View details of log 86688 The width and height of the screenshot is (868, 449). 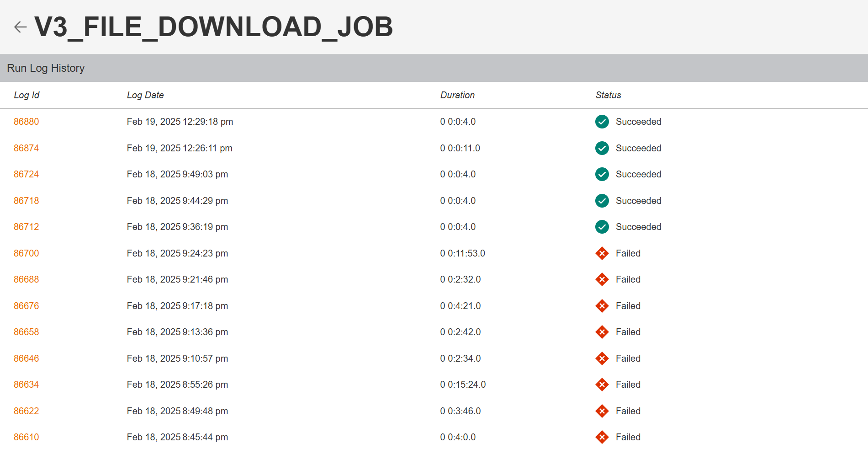coord(26,279)
